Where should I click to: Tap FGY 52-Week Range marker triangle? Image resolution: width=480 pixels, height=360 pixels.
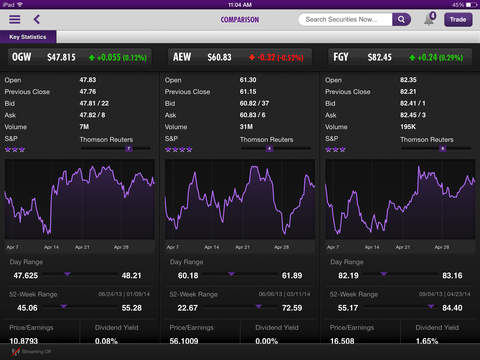(431, 306)
